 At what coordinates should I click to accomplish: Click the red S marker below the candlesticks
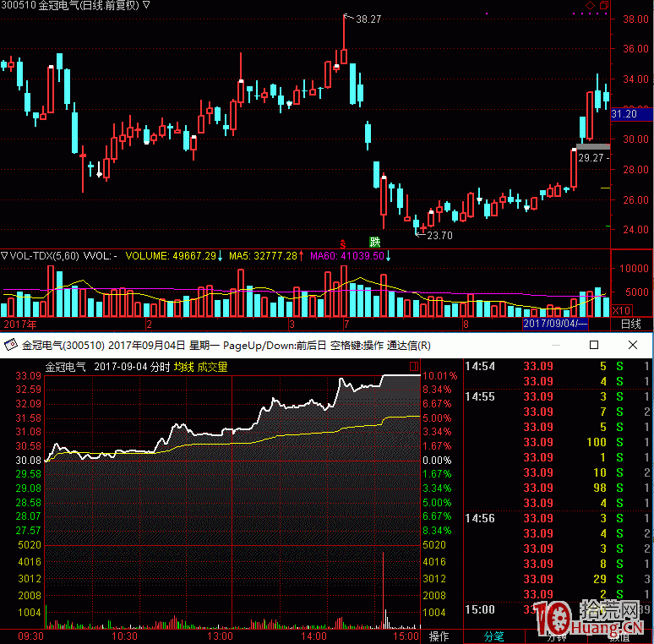343,243
